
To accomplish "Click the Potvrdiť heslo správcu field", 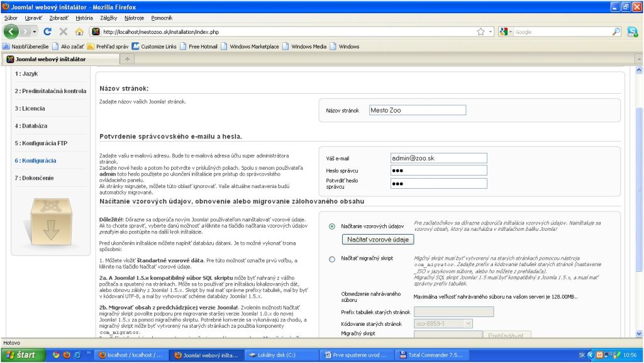I will 438,183.
